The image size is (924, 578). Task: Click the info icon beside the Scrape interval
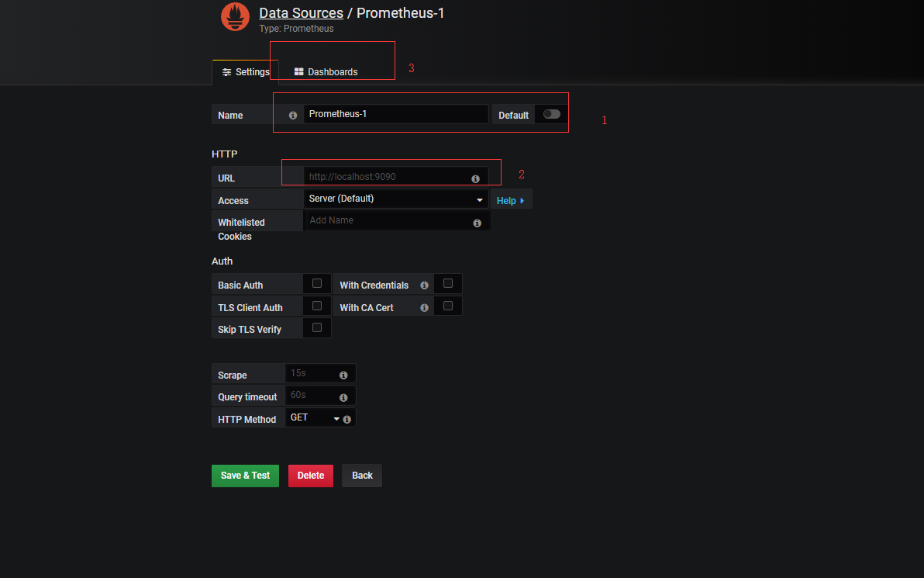[x=342, y=375]
